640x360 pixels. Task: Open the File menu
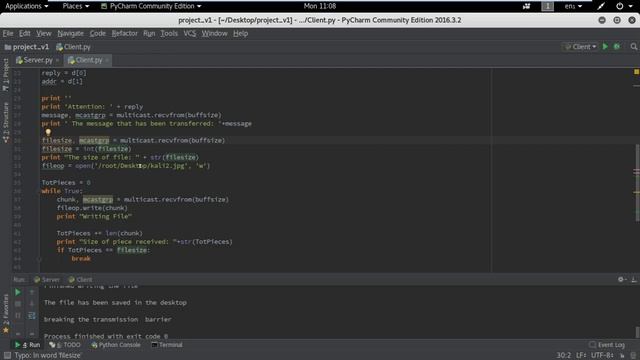click(x=8, y=33)
